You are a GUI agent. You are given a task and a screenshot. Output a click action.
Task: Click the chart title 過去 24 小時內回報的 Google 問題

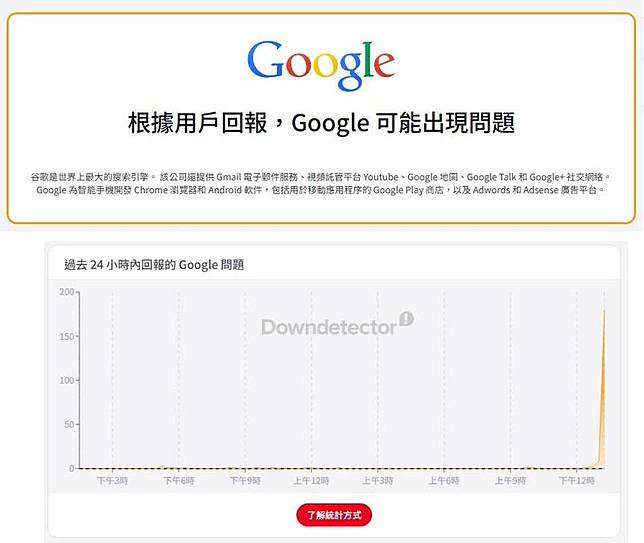click(154, 265)
